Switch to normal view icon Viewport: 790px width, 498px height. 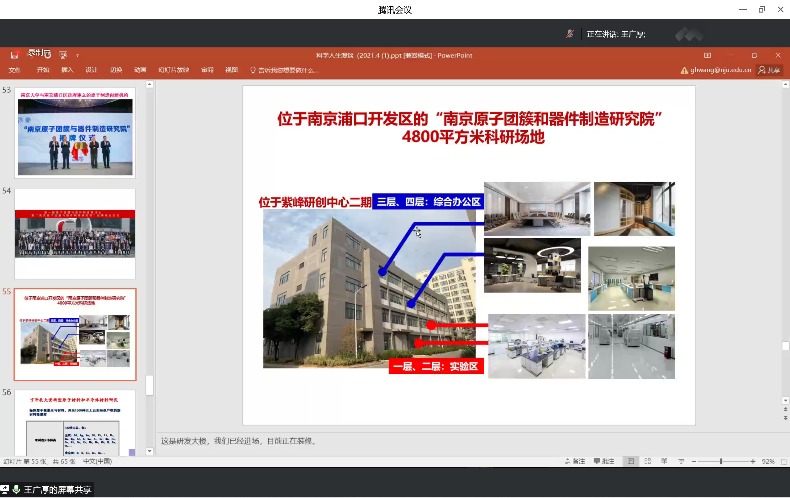pos(630,461)
